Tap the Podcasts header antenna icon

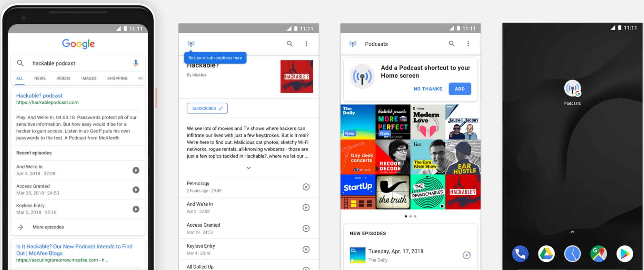[x=353, y=44]
